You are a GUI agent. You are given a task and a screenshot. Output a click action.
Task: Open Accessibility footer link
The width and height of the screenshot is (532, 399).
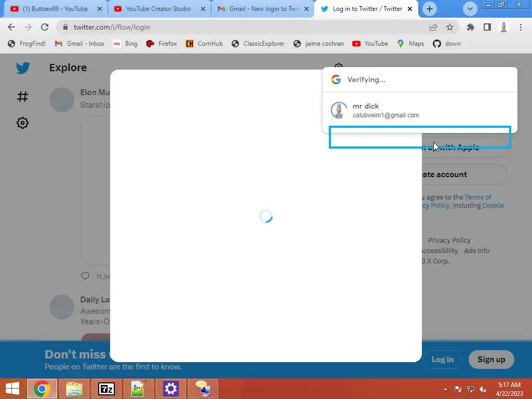pos(440,251)
